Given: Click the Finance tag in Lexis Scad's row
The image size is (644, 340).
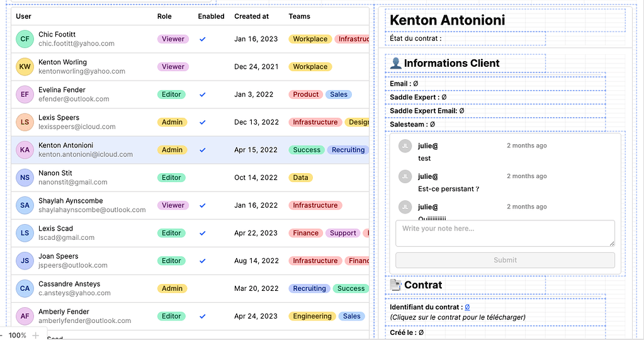Looking at the screenshot, I should [305, 233].
